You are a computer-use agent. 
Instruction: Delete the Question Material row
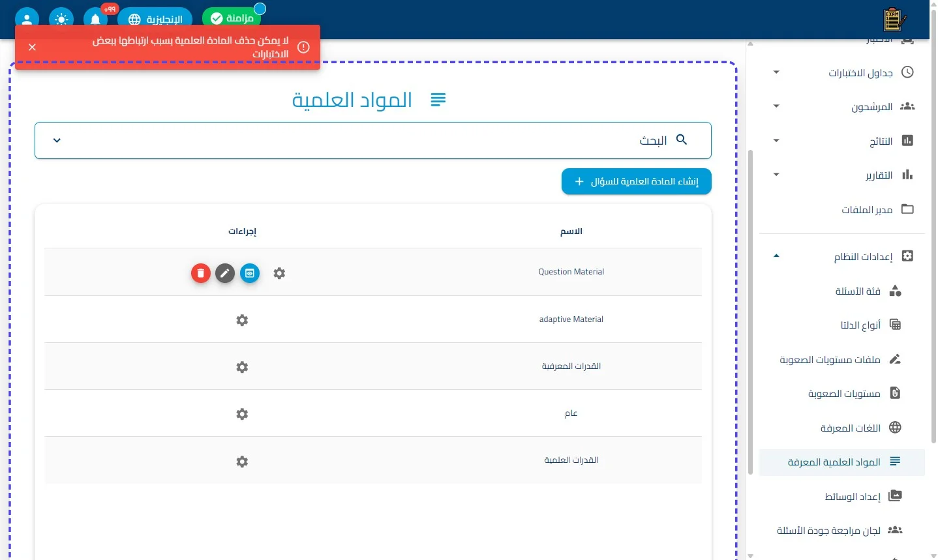coord(201,273)
